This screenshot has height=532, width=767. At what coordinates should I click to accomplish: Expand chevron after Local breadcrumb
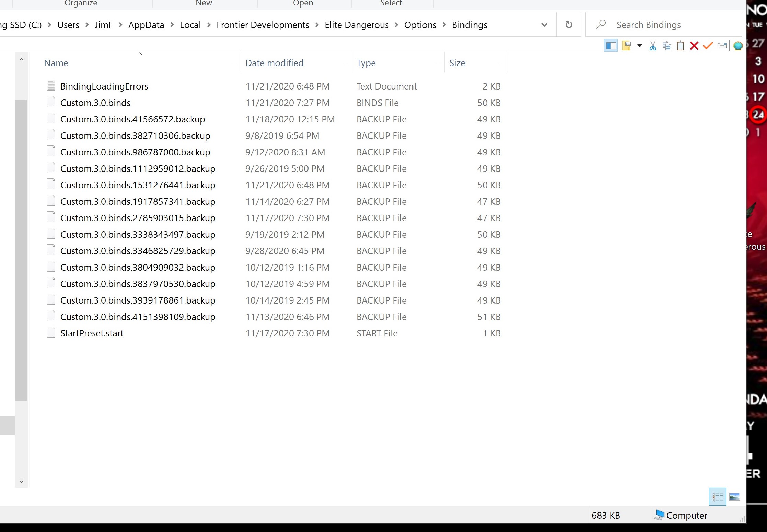click(x=208, y=25)
